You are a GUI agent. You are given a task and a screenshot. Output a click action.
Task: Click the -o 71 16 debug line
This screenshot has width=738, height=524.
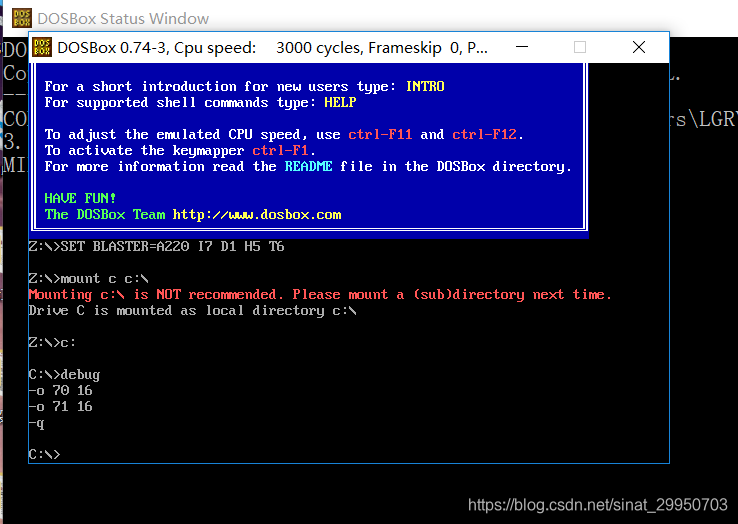60,407
